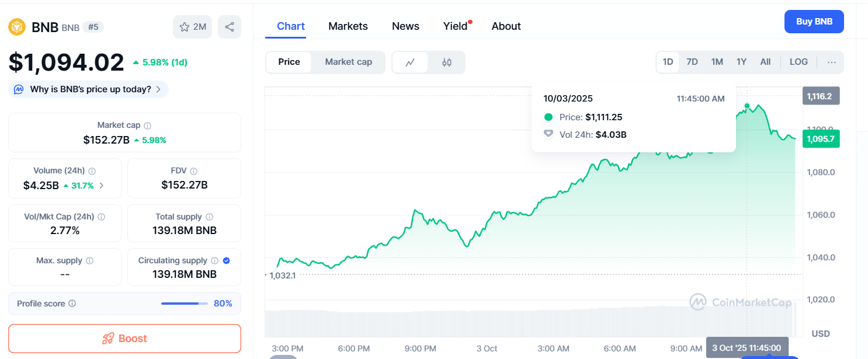Viewport: 868px width, 359px height.
Task: Click the 1,116.2 high price axis label
Action: pos(821,96)
